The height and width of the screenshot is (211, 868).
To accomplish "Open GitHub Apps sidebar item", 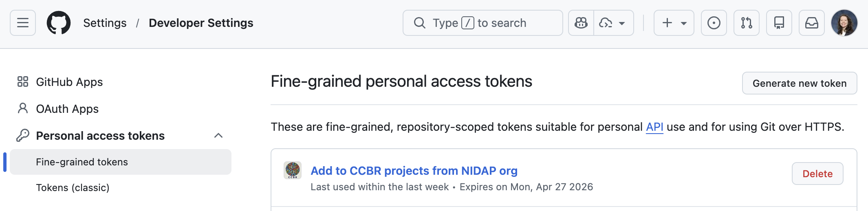I will click(x=69, y=82).
